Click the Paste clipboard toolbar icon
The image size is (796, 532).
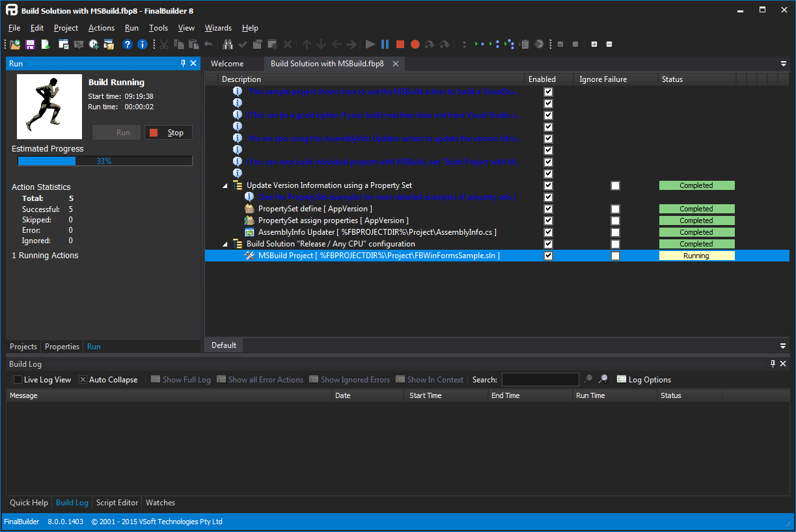[193, 44]
